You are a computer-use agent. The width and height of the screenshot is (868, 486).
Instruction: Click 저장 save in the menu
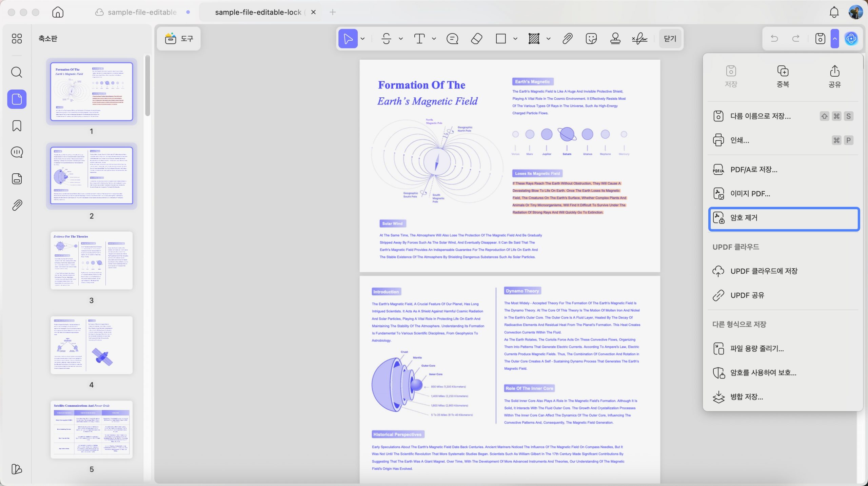(x=731, y=77)
